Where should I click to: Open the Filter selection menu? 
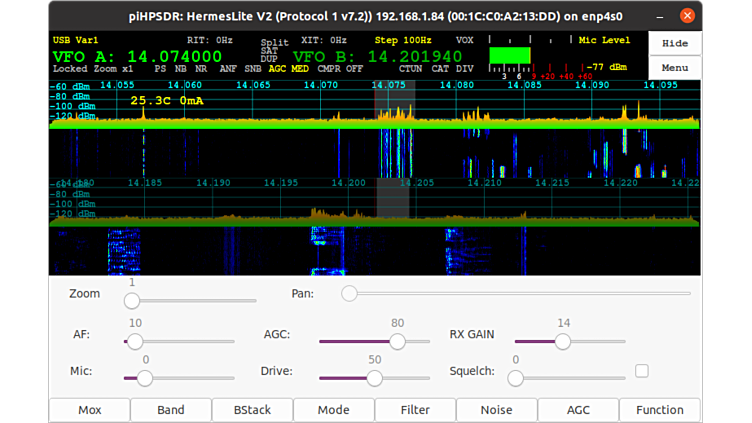415,409
